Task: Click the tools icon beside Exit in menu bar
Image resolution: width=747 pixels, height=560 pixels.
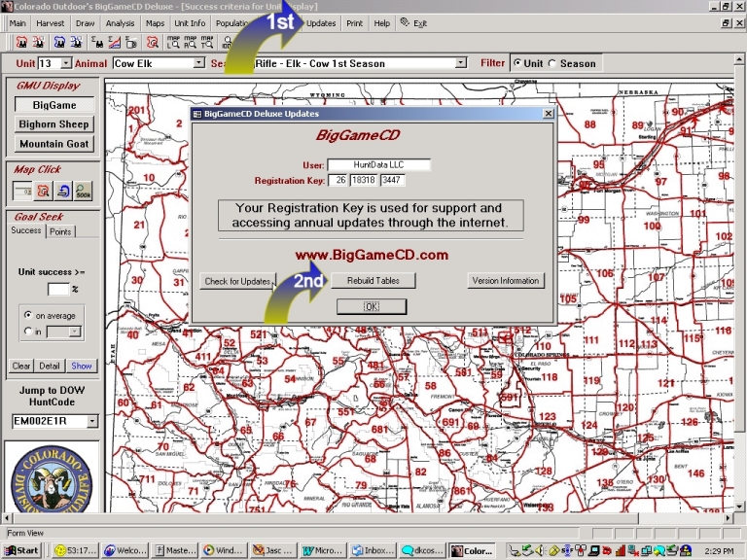Action: tap(405, 22)
